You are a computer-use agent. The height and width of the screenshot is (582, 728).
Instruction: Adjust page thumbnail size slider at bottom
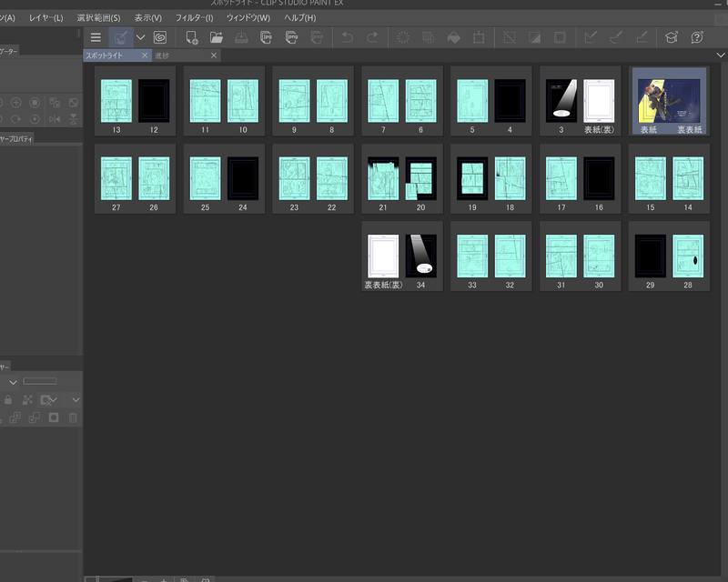[109, 579]
